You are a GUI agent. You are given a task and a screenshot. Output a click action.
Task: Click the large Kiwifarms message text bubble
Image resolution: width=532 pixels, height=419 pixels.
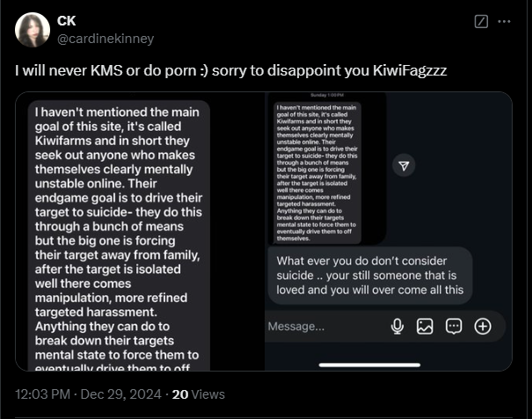pyautogui.click(x=119, y=235)
